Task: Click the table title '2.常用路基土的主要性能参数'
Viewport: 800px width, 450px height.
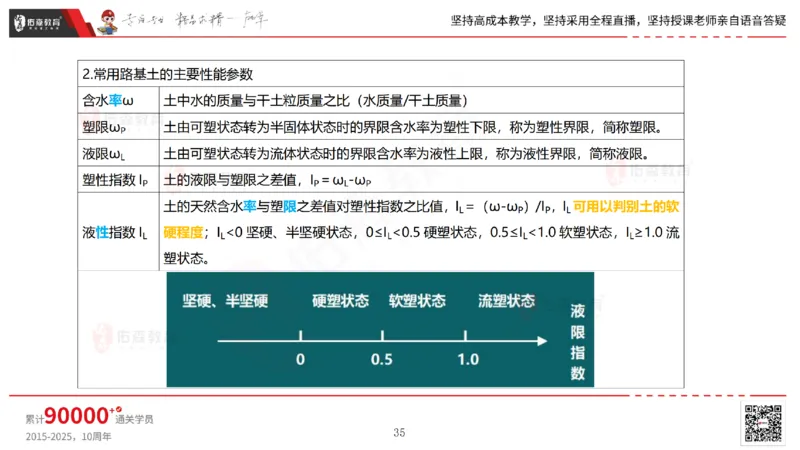Action: pyautogui.click(x=168, y=74)
